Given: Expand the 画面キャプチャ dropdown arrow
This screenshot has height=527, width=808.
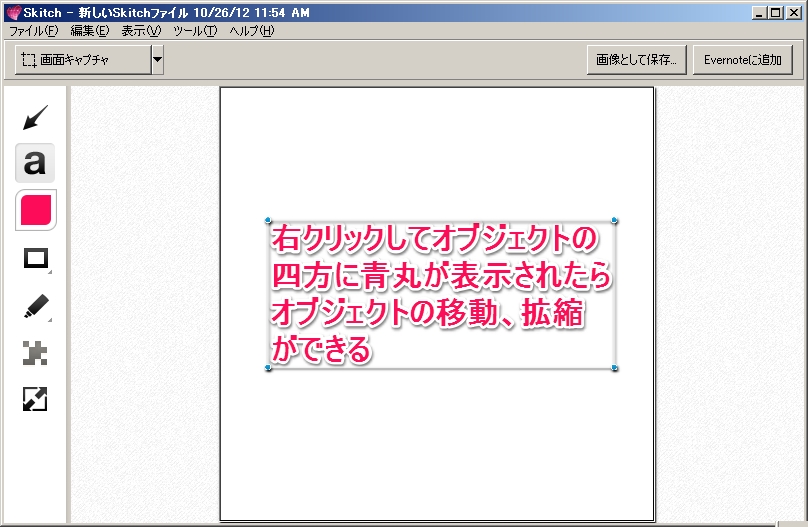Looking at the screenshot, I should (158, 60).
